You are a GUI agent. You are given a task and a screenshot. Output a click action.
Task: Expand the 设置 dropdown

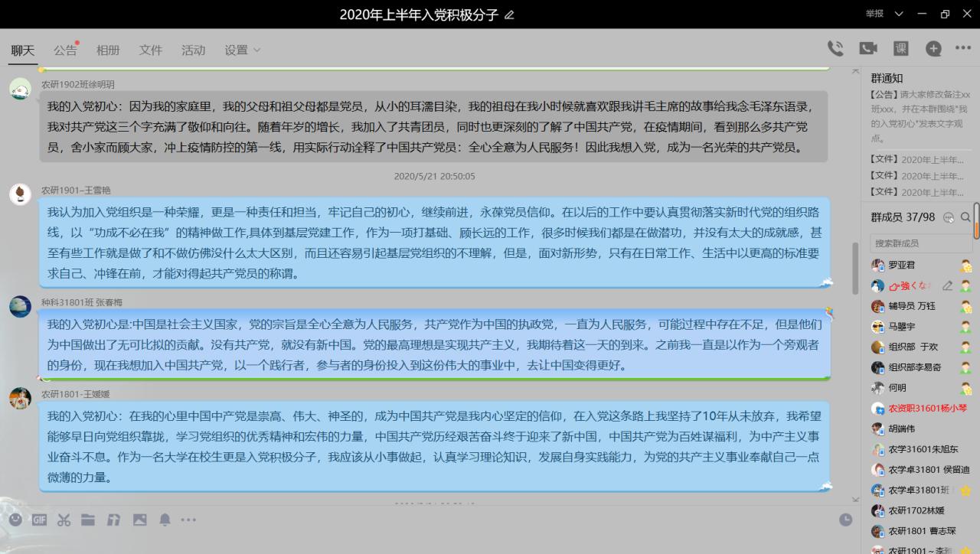(x=242, y=50)
